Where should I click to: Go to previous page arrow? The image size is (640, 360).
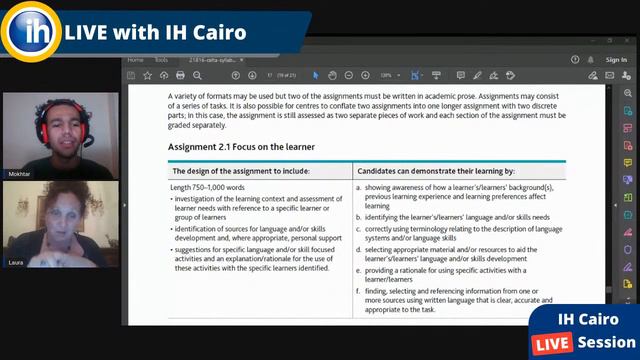236,76
